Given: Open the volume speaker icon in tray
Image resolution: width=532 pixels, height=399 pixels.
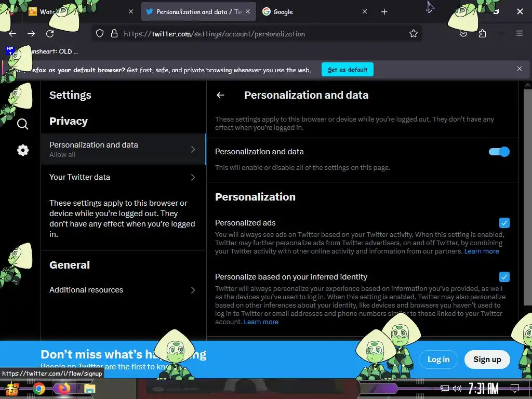Looking at the screenshot, I should coord(457,389).
